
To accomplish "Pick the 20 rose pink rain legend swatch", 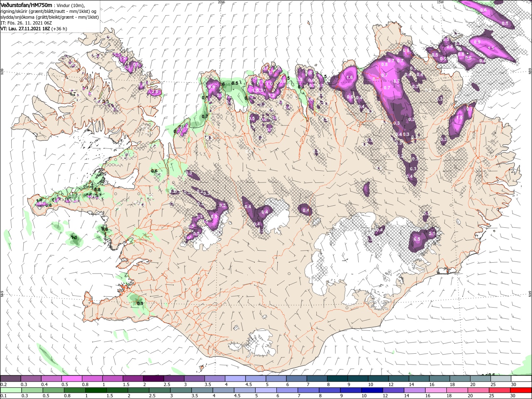I will [479, 390].
